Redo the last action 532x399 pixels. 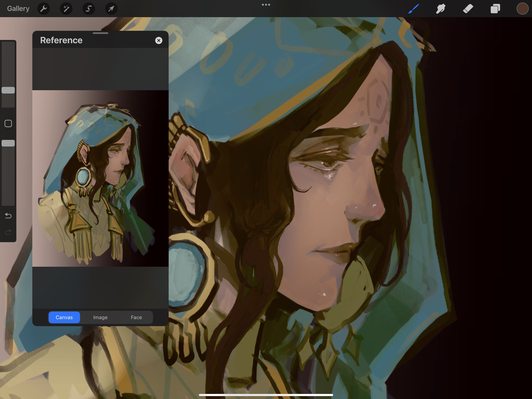pyautogui.click(x=8, y=232)
